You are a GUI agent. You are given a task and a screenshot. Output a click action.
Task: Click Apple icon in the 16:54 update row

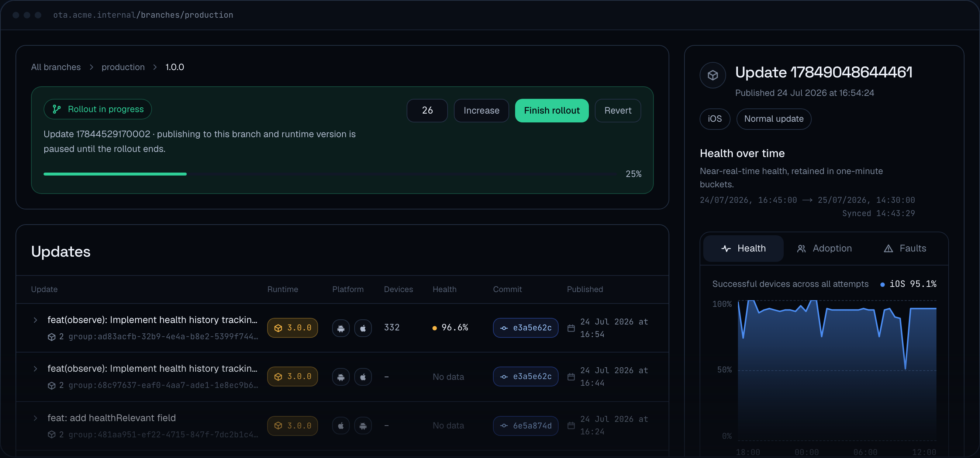pos(363,328)
